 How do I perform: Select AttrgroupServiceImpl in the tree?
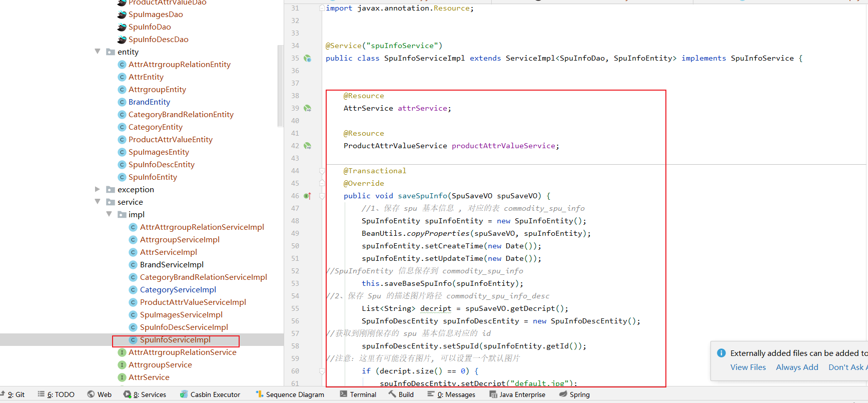[x=180, y=240]
